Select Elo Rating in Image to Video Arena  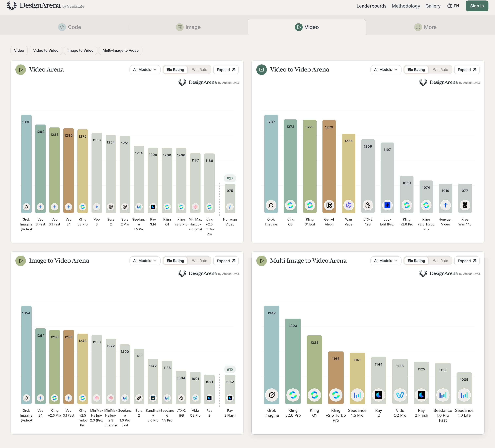[175, 261]
